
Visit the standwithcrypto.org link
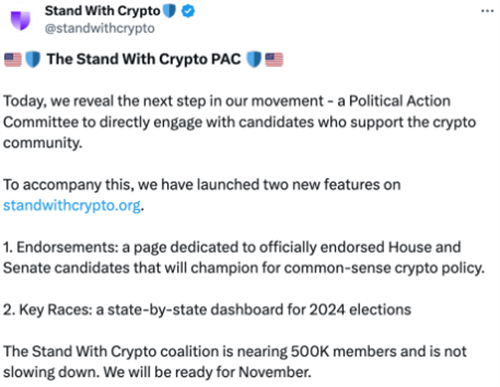[72, 205]
